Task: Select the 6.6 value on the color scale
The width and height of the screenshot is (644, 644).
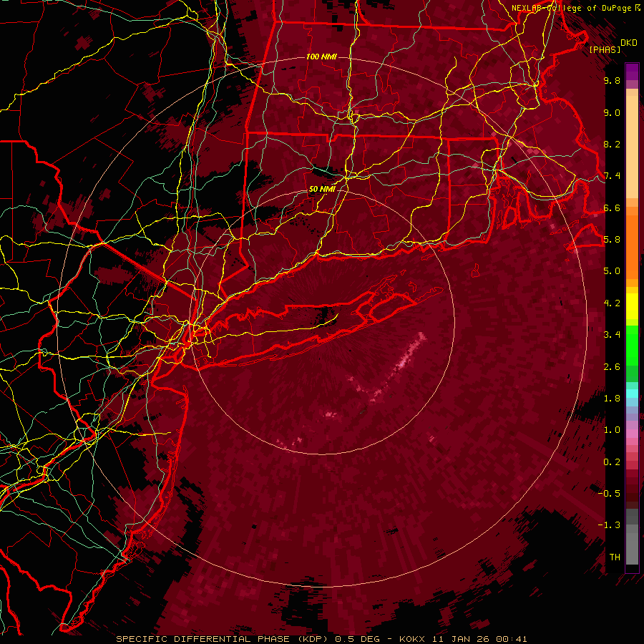Action: (612, 208)
